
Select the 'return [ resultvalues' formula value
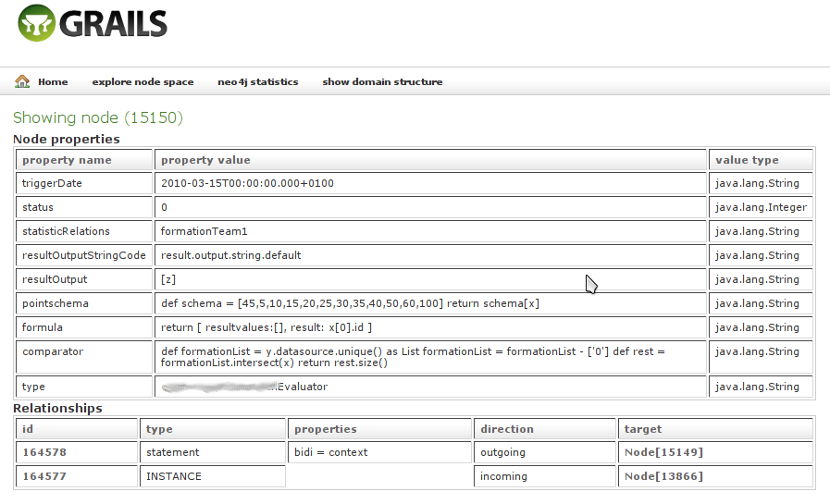click(266, 327)
